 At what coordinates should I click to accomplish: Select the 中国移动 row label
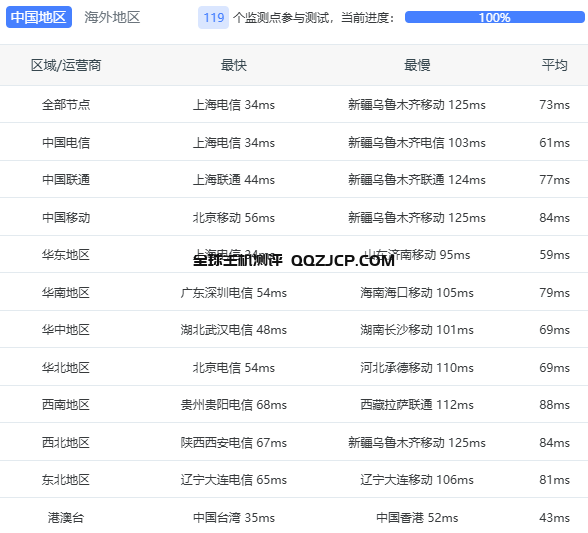66,218
